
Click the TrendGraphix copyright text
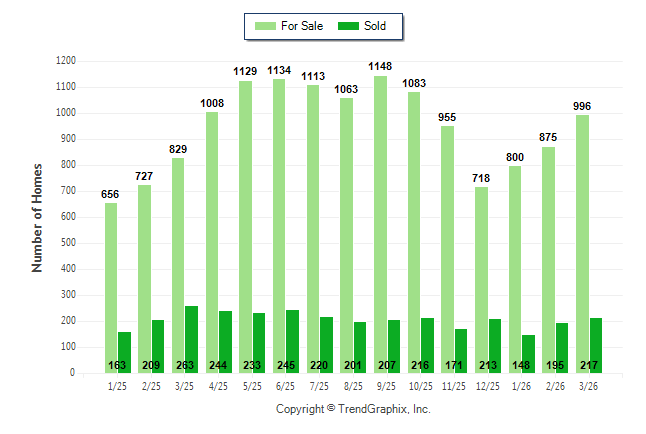(353, 409)
